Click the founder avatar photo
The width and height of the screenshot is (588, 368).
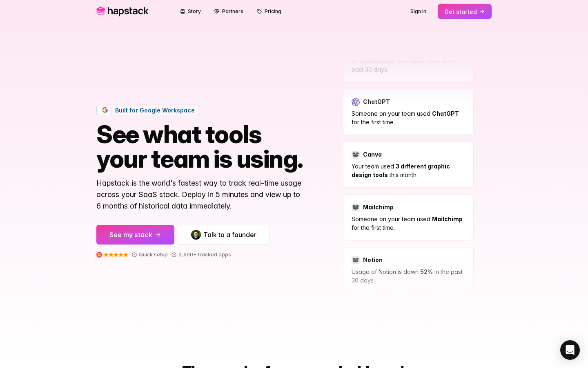(196, 235)
